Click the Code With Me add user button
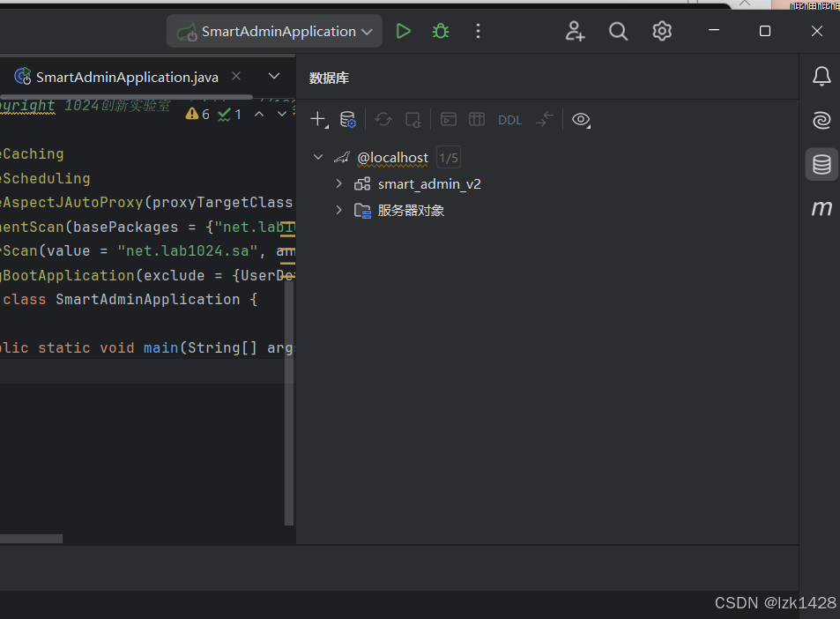 click(x=575, y=31)
